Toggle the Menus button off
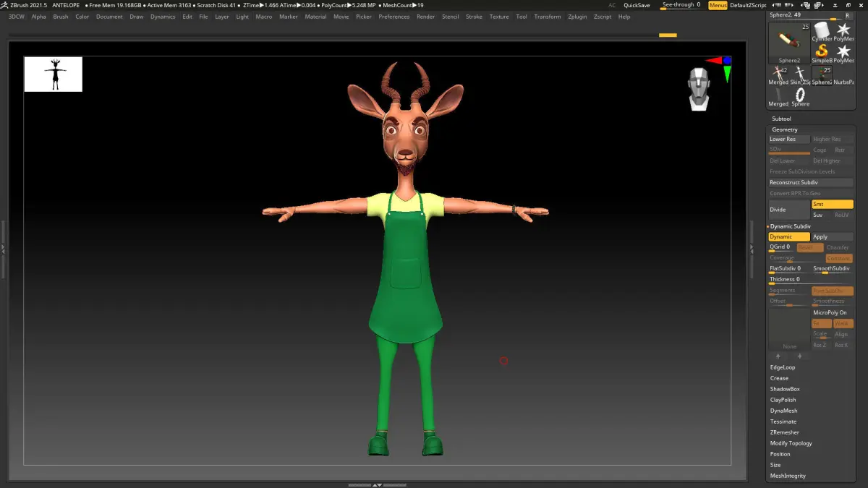Image resolution: width=868 pixels, height=488 pixels. (718, 5)
